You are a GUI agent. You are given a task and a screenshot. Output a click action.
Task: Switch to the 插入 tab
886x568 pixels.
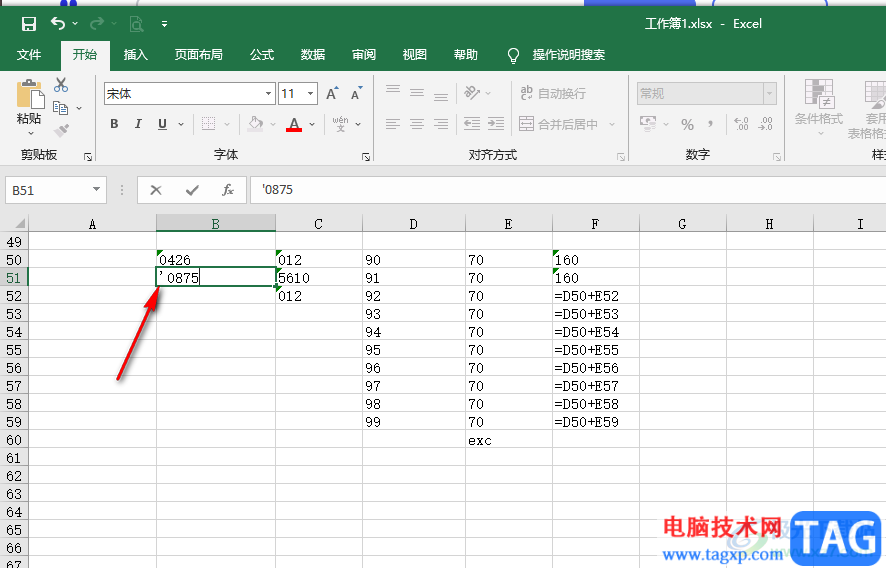[x=136, y=55]
